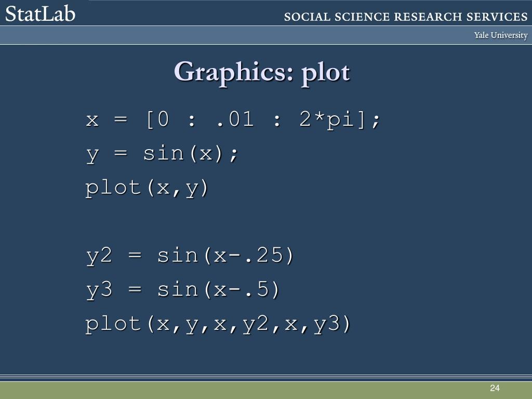532x399 pixels.
Task: Select the y2 = sin(x-.25) line
Action: point(190,256)
